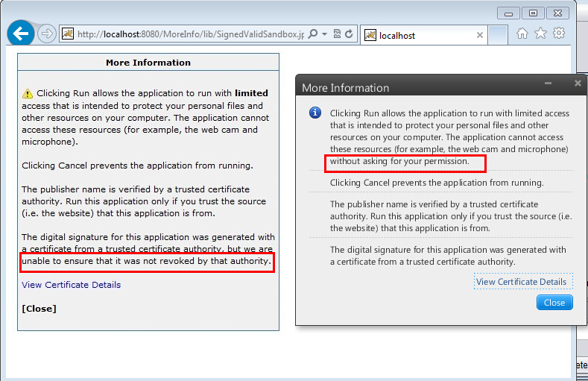
Task: Open Favorites star icon
Action: [x=540, y=34]
